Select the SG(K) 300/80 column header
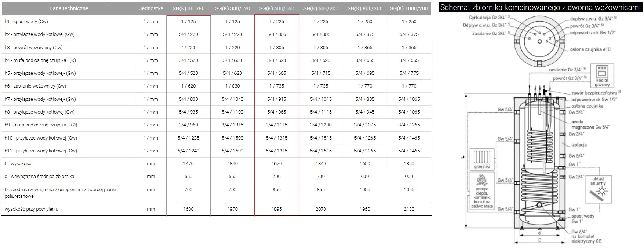Image resolution: width=644 pixels, height=248 pixels. click(x=188, y=8)
